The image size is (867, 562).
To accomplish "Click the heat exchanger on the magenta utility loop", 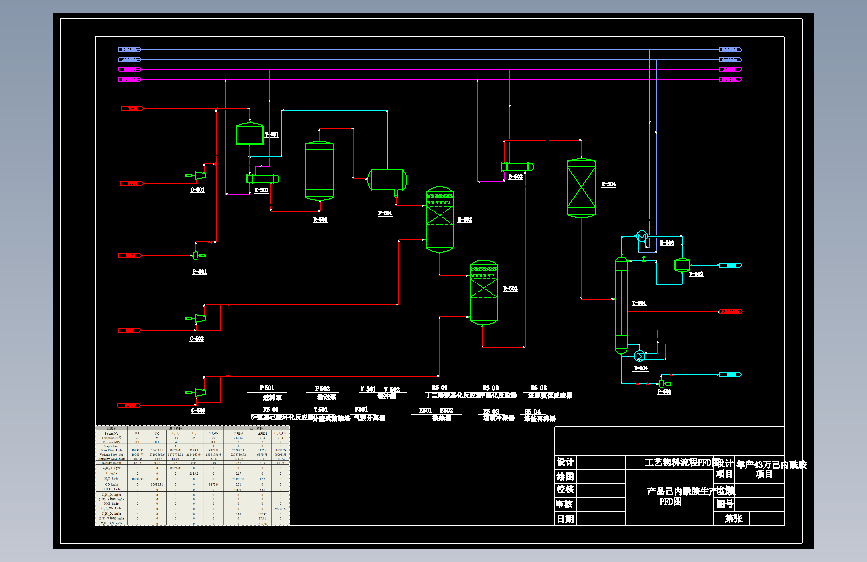I will click(517, 166).
